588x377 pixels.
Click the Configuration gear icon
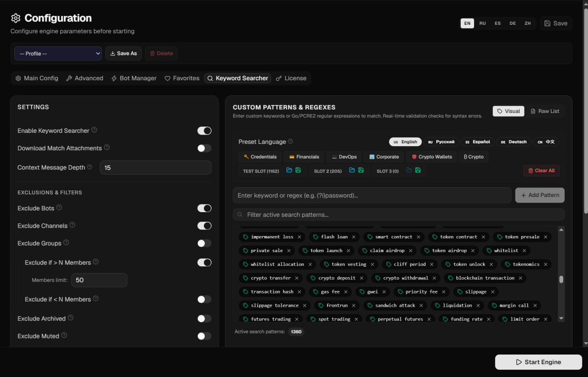(x=16, y=18)
